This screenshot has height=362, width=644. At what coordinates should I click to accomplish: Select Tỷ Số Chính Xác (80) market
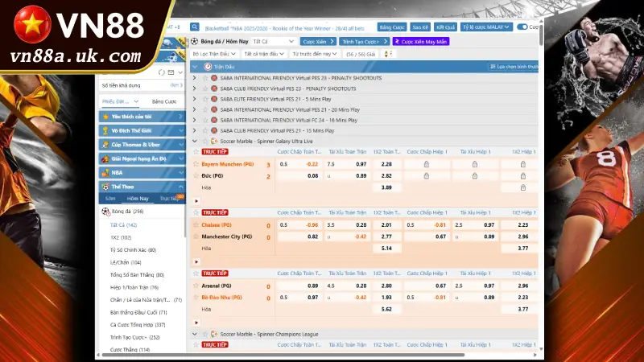133,250
